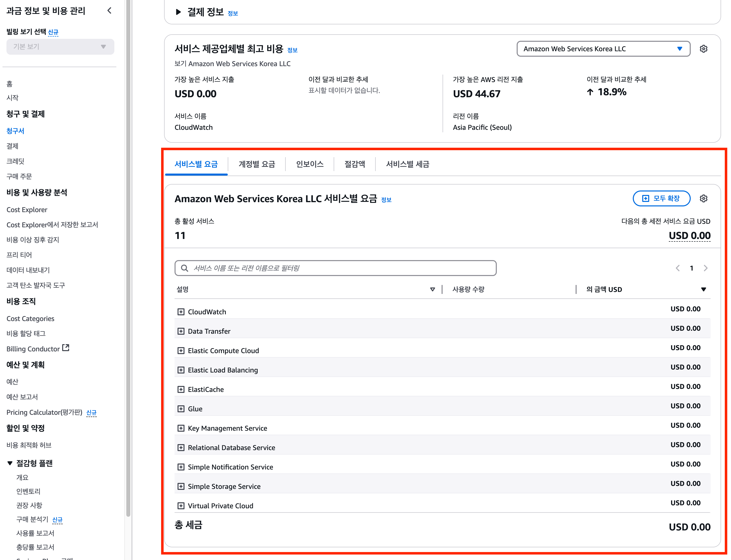
Task: Open 시작 in the sidebar
Action: point(12,98)
